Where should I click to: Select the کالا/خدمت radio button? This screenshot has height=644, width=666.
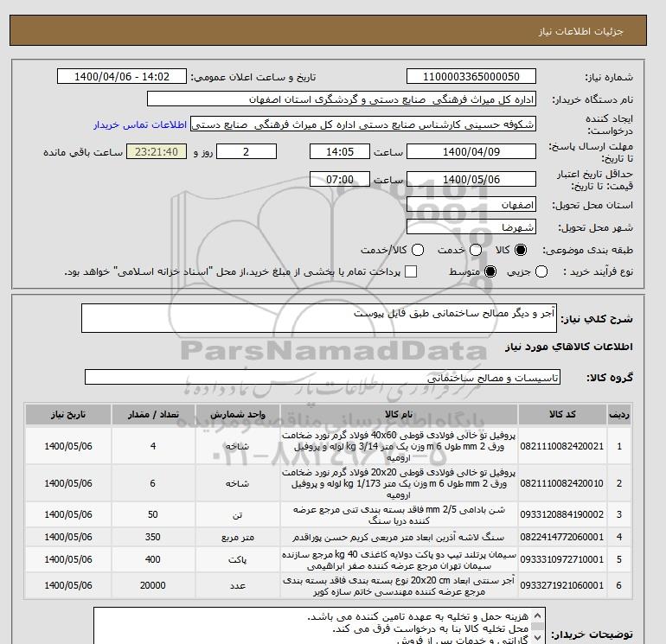point(418,250)
